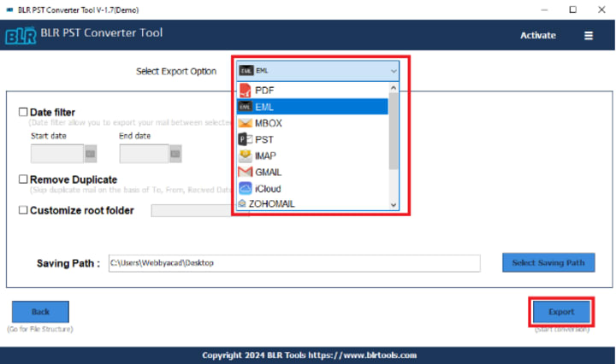616x364 pixels.
Task: Click the ZOHOMAIL icon
Action: [242, 203]
